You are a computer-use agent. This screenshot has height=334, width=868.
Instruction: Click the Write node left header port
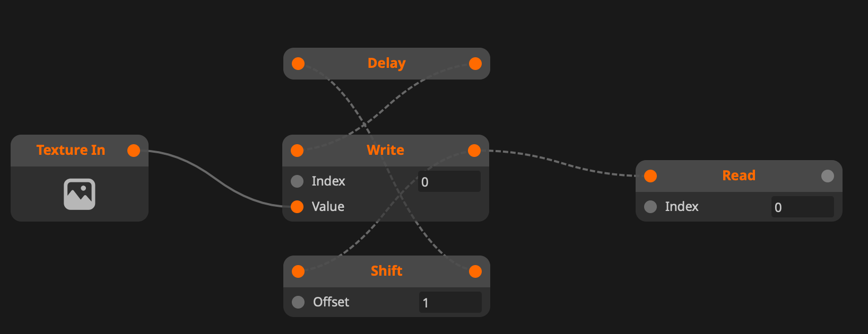297,151
